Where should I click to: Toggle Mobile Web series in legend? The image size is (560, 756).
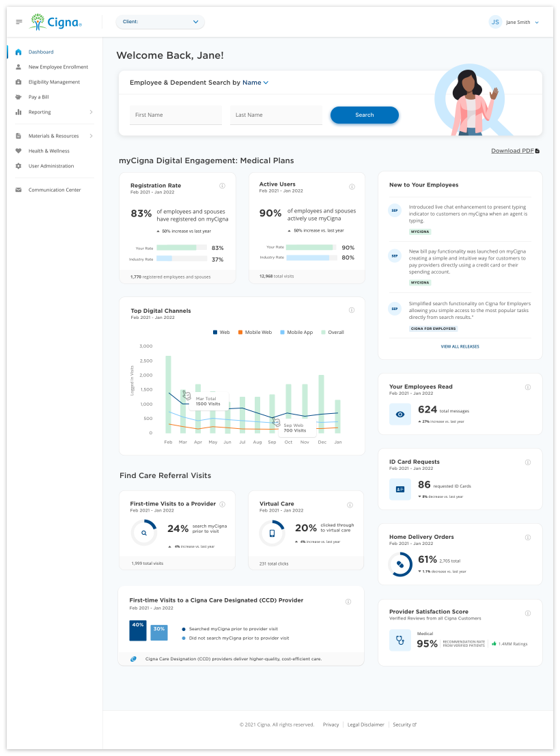click(255, 332)
